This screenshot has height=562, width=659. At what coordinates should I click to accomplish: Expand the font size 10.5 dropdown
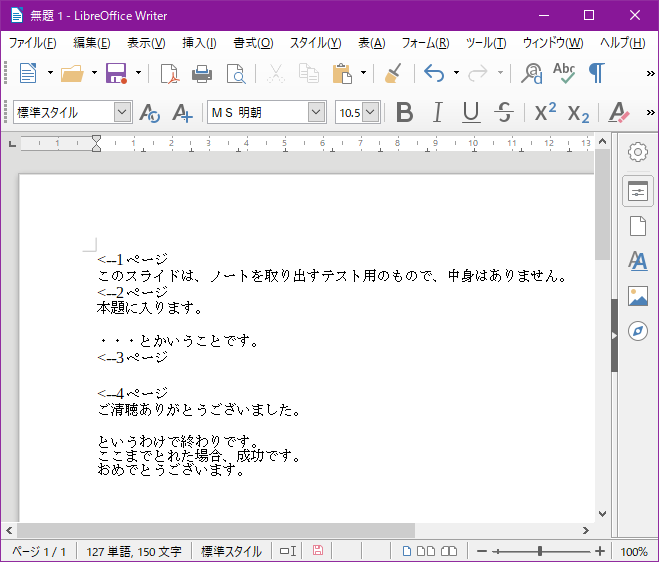click(371, 113)
